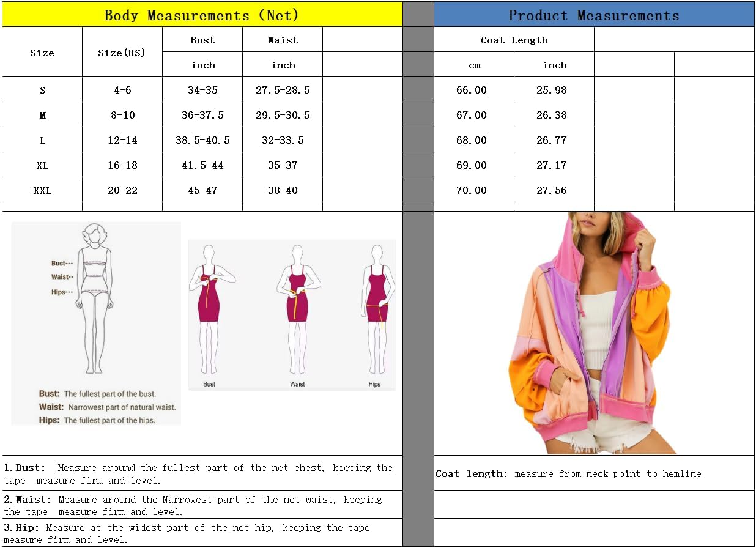756x548 pixels.
Task: Click 'Bust: The fullest part of the bust.' caption
Action: tap(97, 394)
